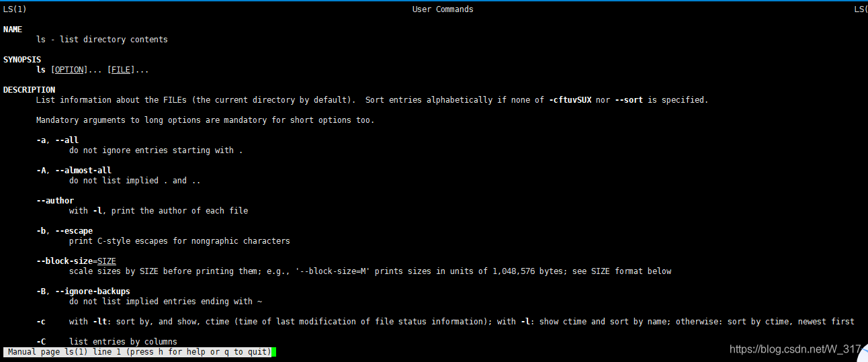Click 'User Commands' header title
Viewport: 868px width, 362px height.
tap(443, 9)
